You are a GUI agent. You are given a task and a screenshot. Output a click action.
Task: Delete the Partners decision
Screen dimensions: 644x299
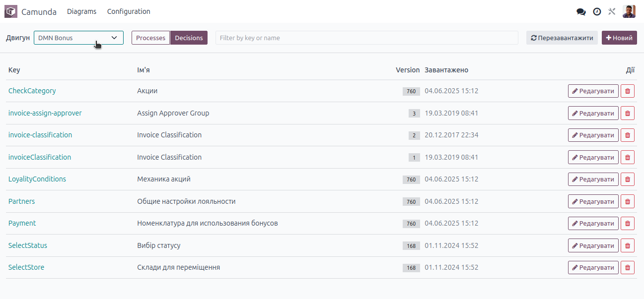(628, 201)
